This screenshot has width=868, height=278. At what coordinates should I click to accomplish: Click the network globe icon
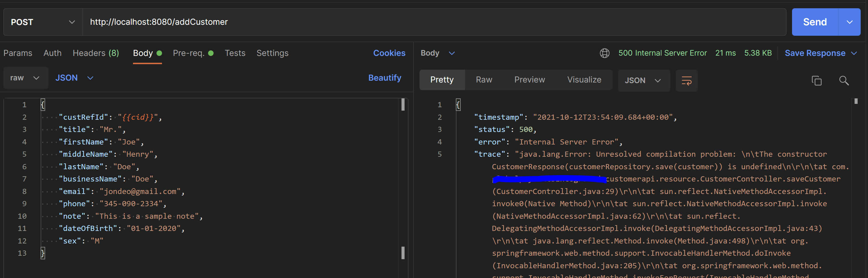click(604, 53)
